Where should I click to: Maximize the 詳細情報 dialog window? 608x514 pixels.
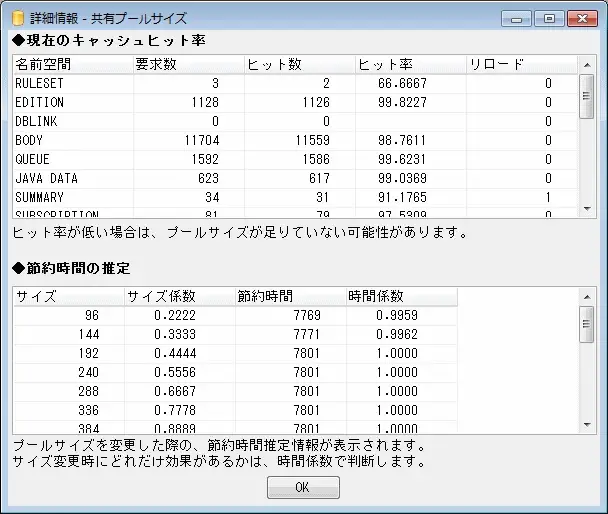pos(547,18)
